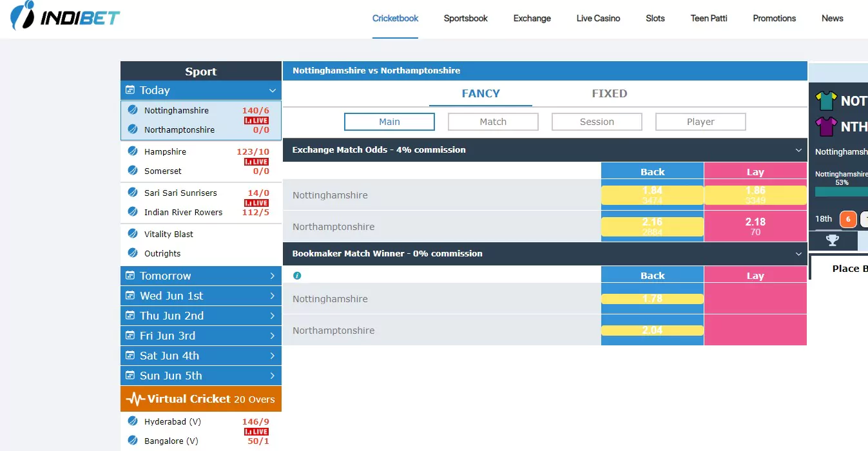Viewport: 868px width, 451px height.
Task: Back Northamptonshire at 2.16 exchange odds
Action: click(652, 227)
